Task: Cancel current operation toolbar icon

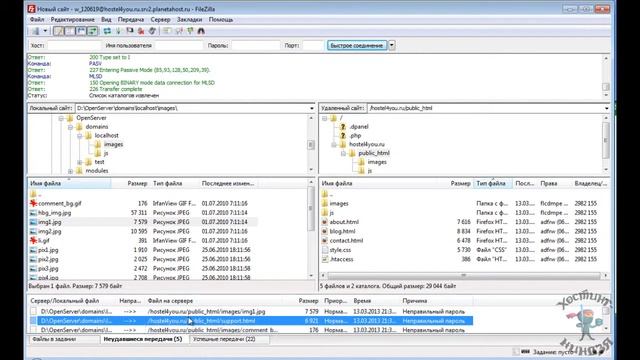Action: 130,31
